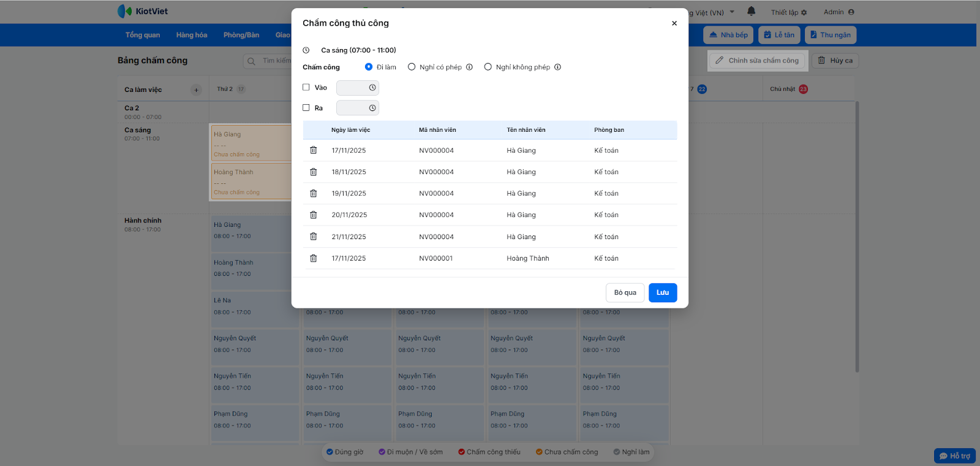Viewport: 980px width, 466px height.
Task: Click Chỉnh sửa chấm công button
Action: (x=757, y=61)
